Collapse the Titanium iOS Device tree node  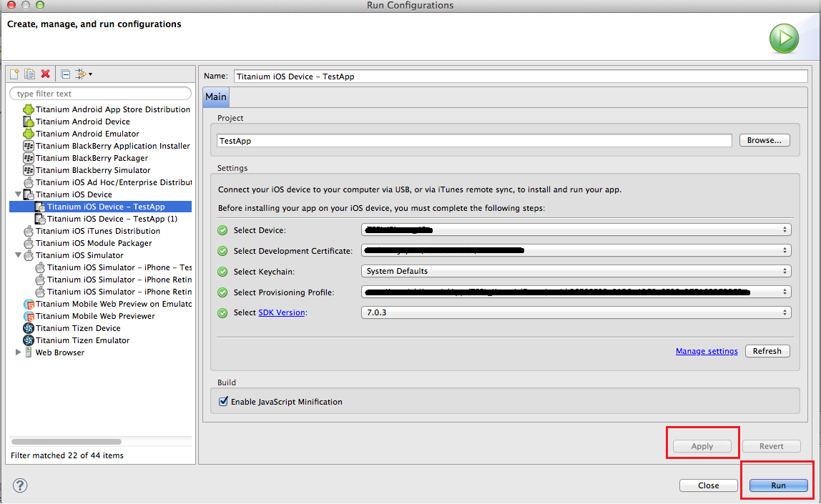tap(18, 194)
